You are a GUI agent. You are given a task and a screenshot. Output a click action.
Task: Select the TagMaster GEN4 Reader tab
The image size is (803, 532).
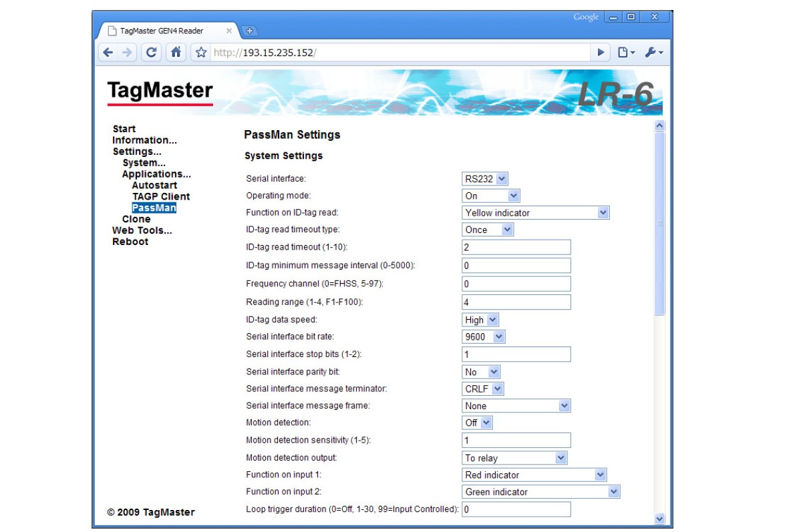(167, 31)
